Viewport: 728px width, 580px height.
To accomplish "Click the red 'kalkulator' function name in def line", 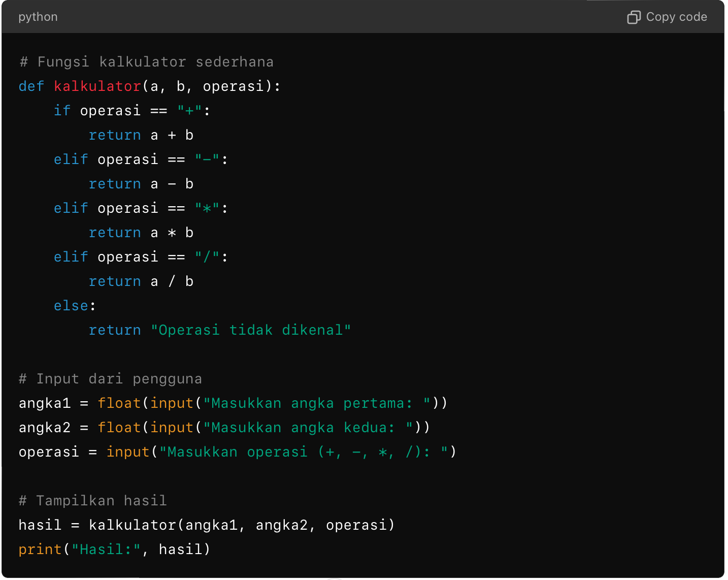I will coord(97,86).
